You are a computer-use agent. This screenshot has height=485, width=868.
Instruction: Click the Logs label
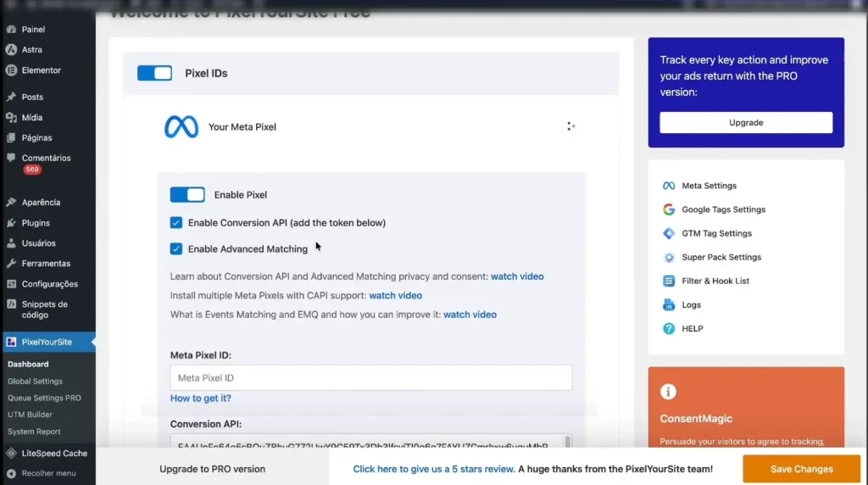[x=691, y=304]
